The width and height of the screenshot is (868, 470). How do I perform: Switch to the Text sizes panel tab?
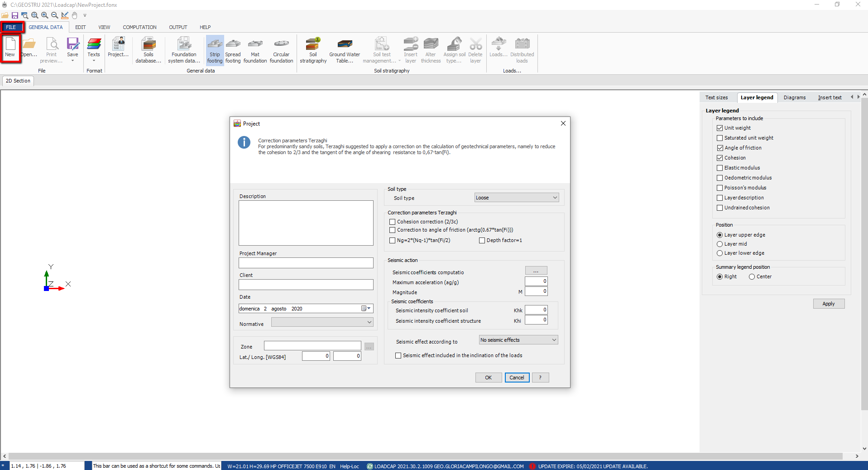[x=716, y=97]
